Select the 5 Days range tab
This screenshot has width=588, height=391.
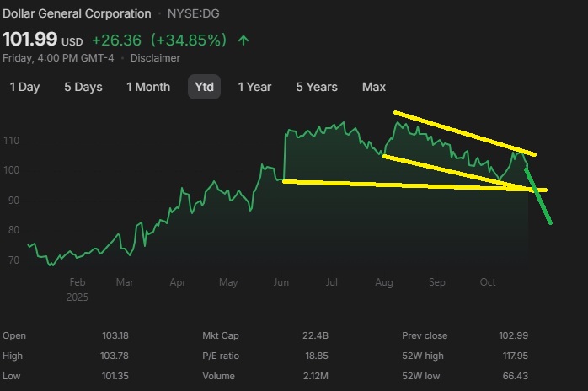pos(83,87)
